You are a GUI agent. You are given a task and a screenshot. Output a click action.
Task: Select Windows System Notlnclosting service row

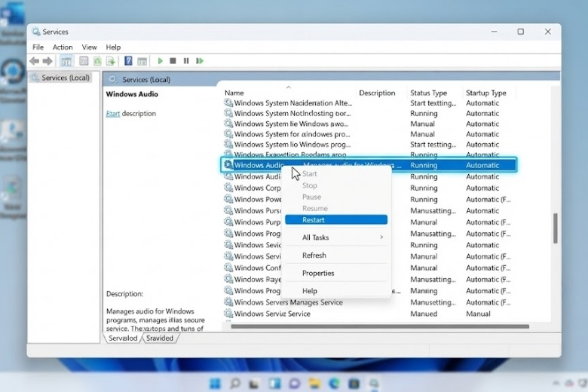[x=369, y=113]
